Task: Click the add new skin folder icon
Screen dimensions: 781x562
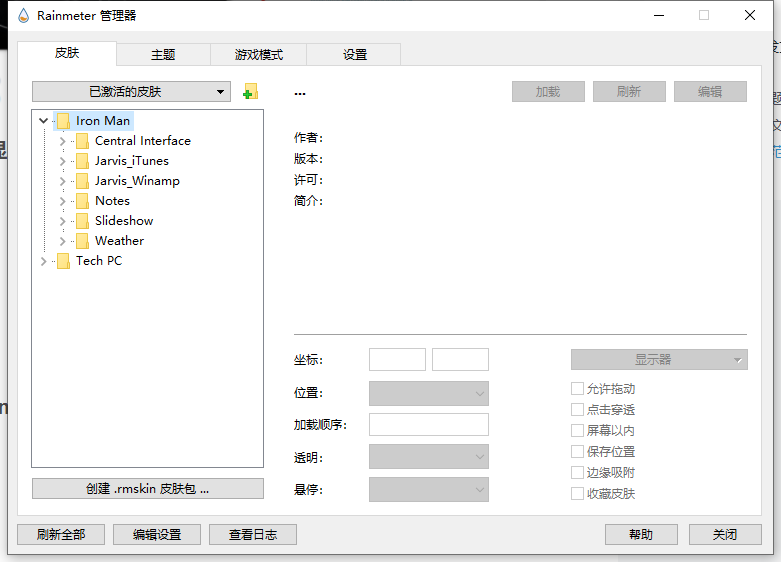Action: pyautogui.click(x=251, y=92)
